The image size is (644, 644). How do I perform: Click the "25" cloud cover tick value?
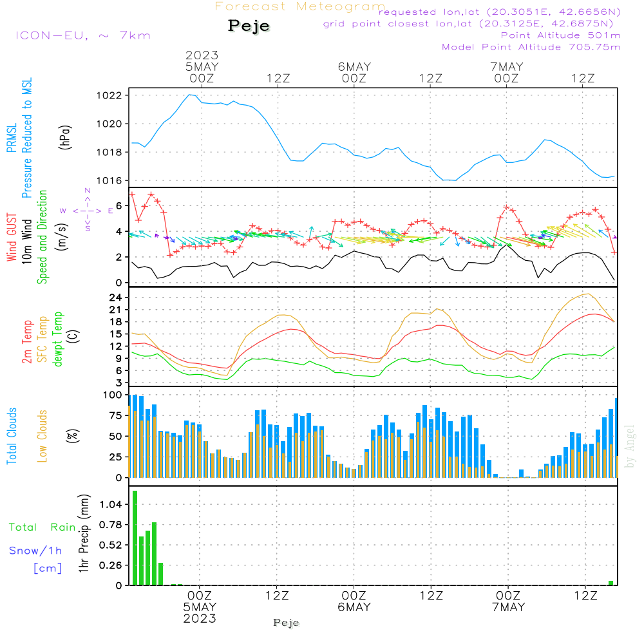(116, 457)
